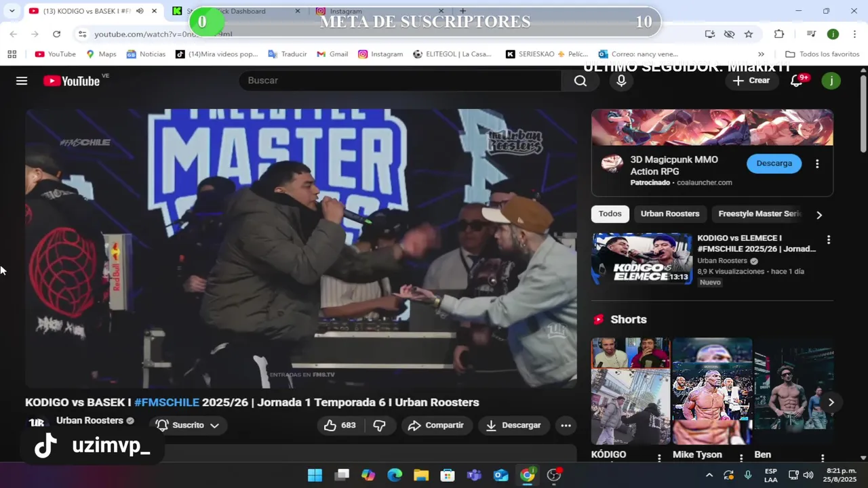Select the Todos filter chip
Viewport: 868px width, 488px height.
point(610,213)
